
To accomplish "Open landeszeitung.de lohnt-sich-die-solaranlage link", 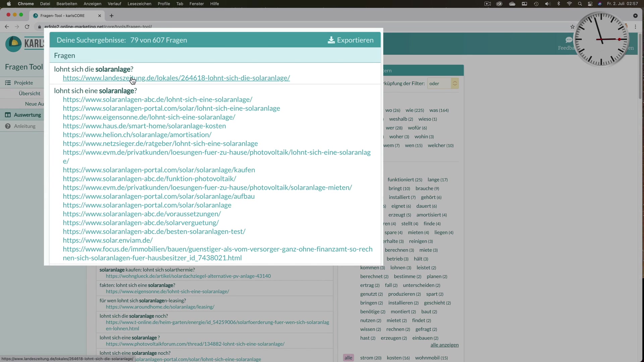I will pos(176,78).
